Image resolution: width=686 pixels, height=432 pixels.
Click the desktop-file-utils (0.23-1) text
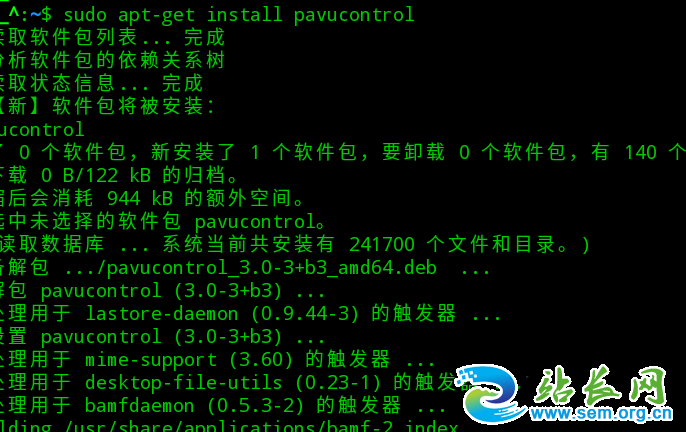pyautogui.click(x=233, y=383)
